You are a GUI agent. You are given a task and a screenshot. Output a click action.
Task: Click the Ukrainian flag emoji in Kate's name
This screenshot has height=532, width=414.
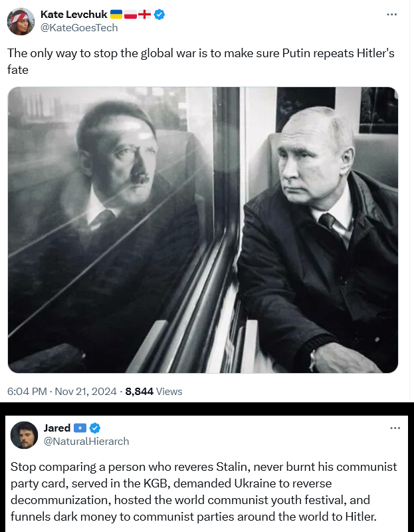tap(116, 15)
